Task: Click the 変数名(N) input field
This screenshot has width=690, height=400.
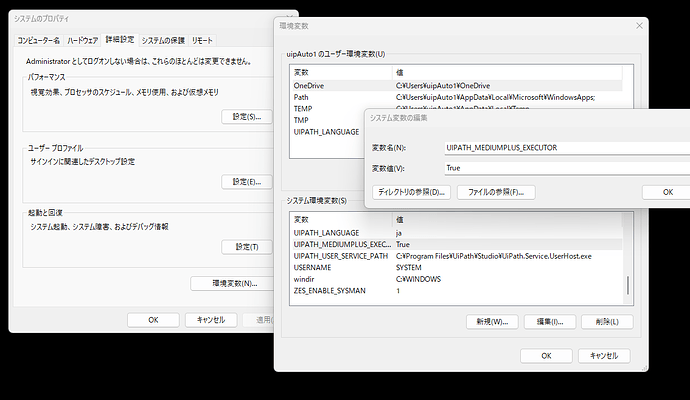Action: (567, 148)
